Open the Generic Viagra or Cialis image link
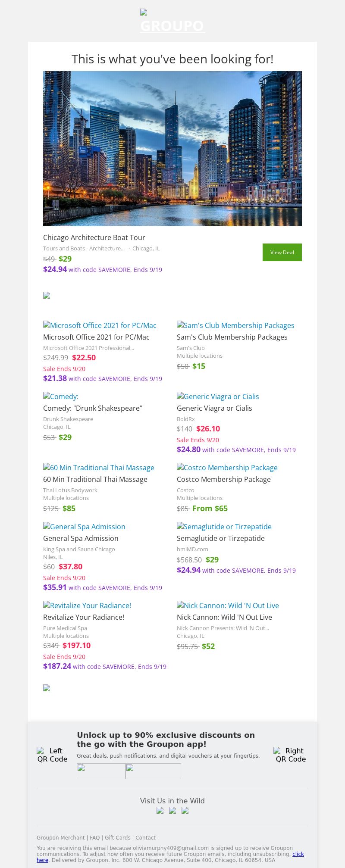The width and height of the screenshot is (345, 868). (218, 397)
